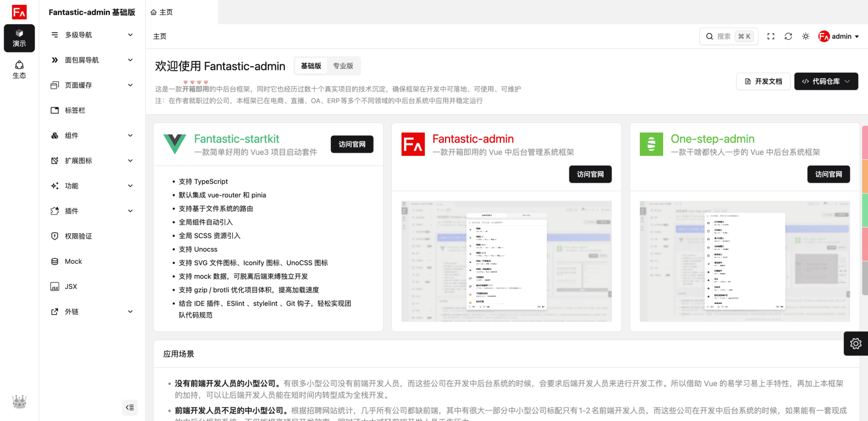Viewport: 868px width, 421px height.
Task: Click the crown icon at bottom left
Action: tap(19, 402)
